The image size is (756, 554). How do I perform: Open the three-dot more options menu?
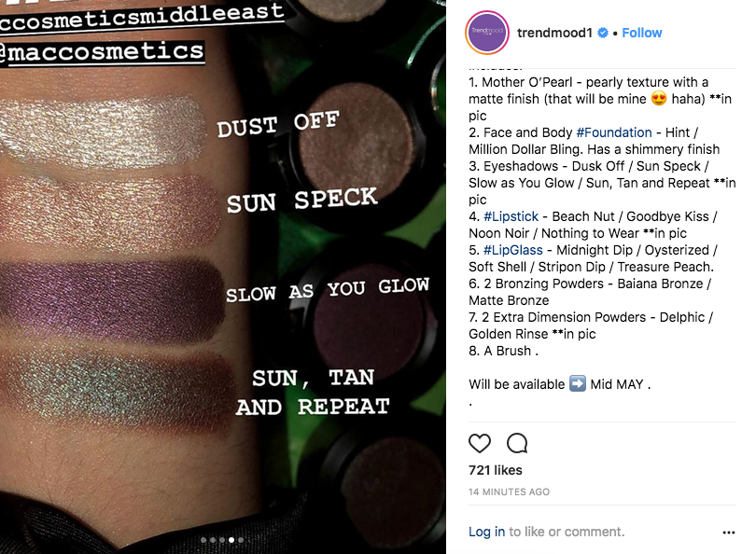pyautogui.click(x=729, y=533)
